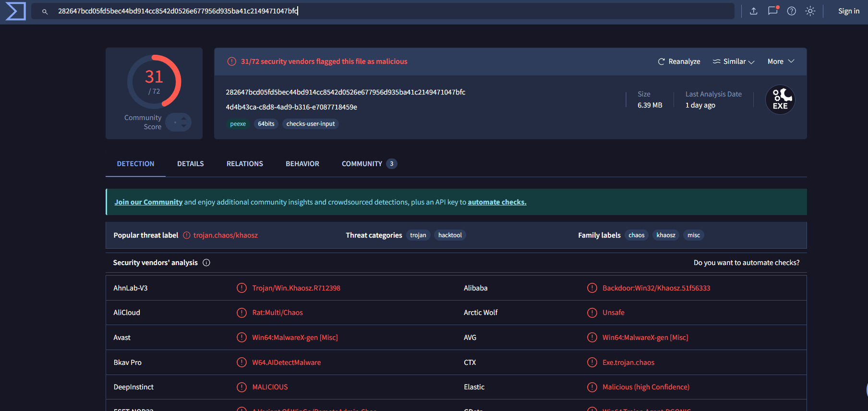Click the EXE file type icon
Image resolution: width=868 pixels, height=411 pixels.
coord(780,100)
